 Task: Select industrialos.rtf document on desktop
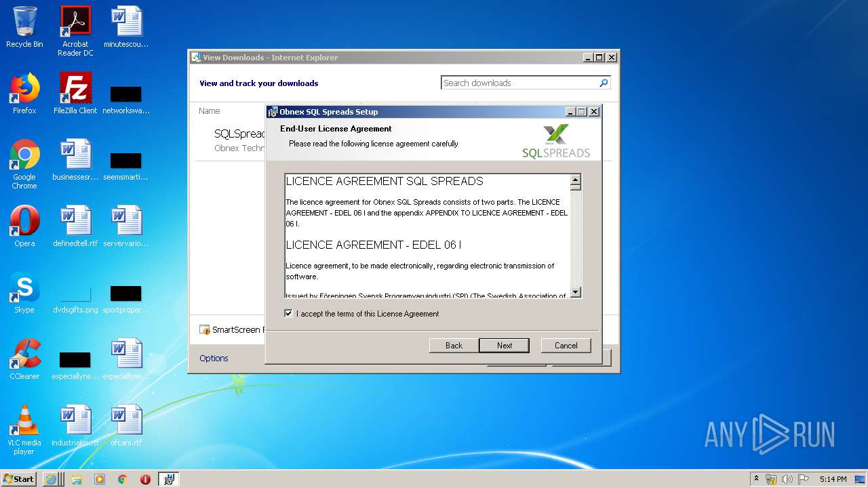[x=75, y=426]
